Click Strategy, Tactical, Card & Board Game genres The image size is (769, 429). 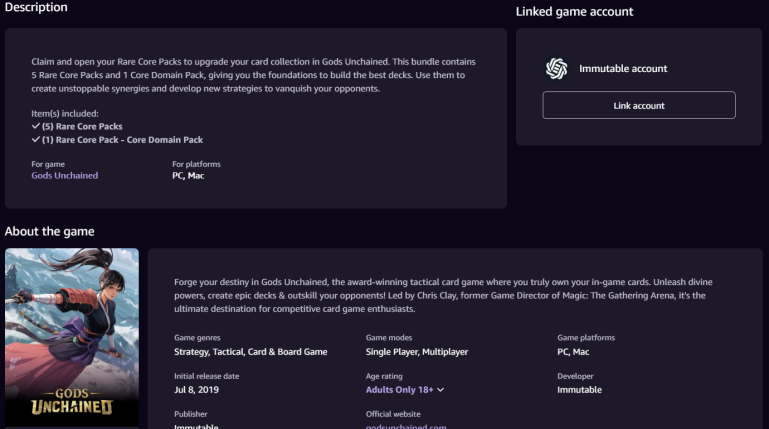click(x=251, y=352)
